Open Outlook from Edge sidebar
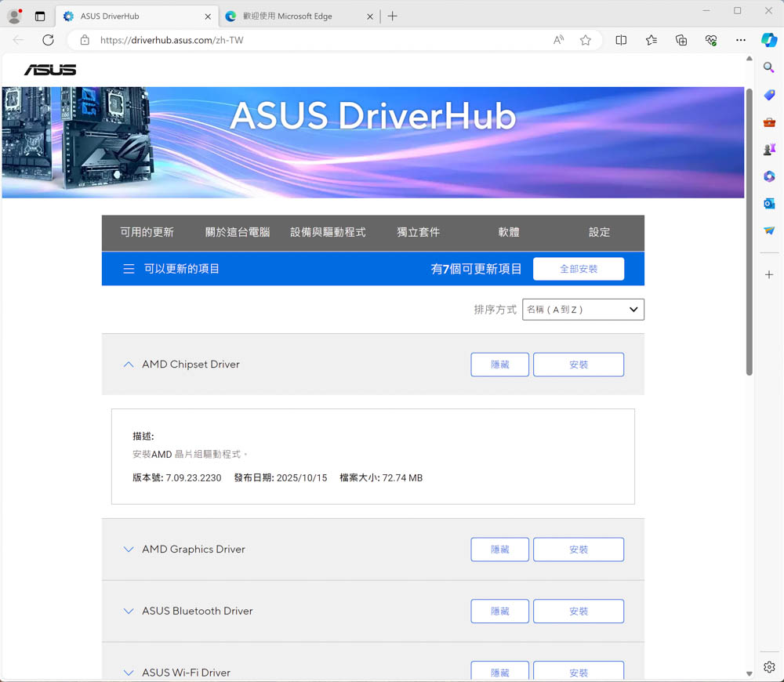Image resolution: width=784 pixels, height=682 pixels. (x=769, y=203)
